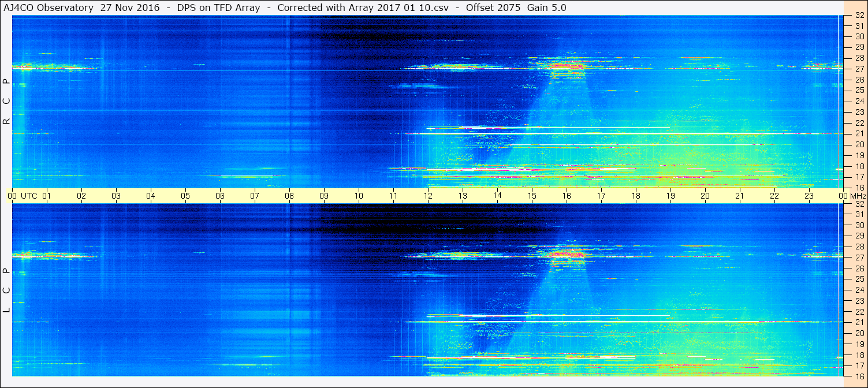Screen dimensions: 868x388
Task: Select the 08 hour mark on UTC axis
Action: point(289,196)
